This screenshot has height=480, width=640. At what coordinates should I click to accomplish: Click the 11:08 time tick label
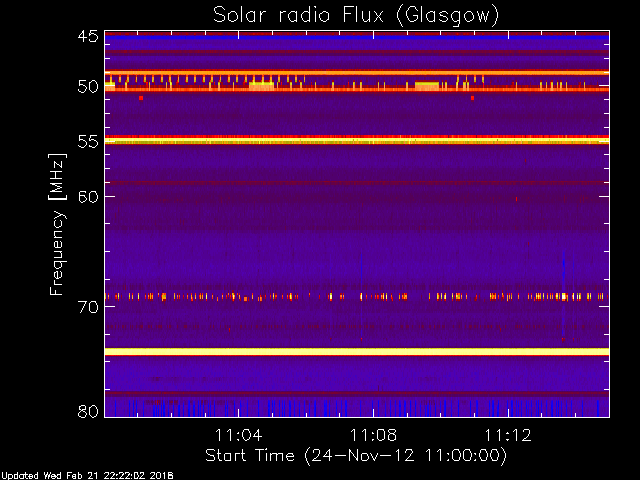pos(373,435)
